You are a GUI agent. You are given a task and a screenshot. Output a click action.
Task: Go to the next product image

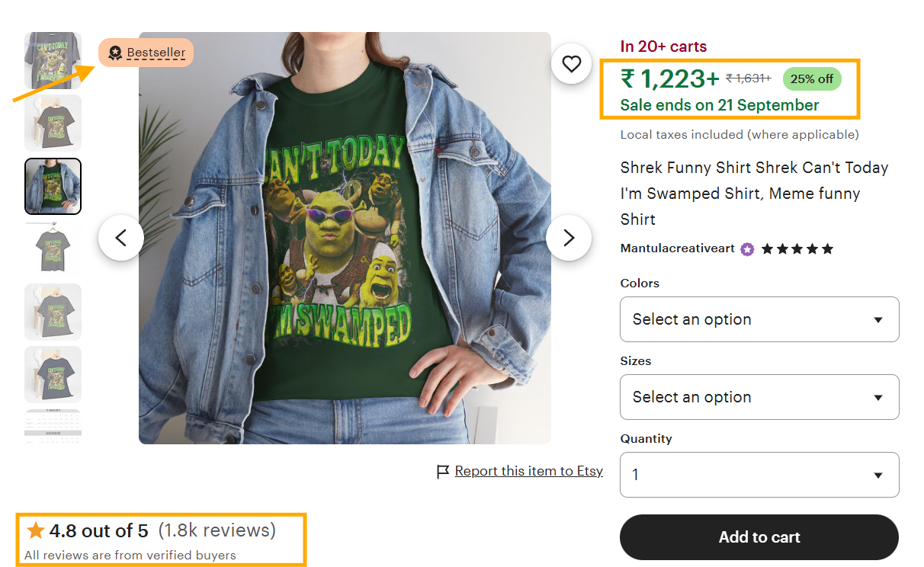pos(568,238)
